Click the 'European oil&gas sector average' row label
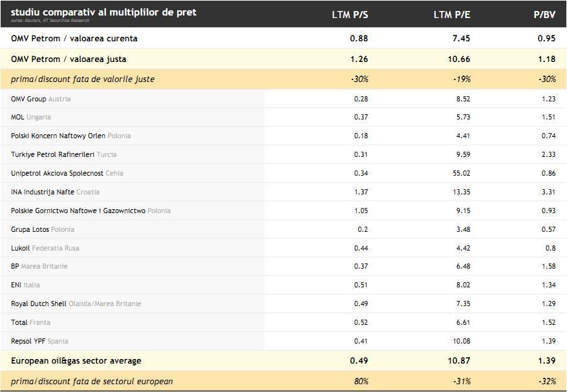 (76, 360)
